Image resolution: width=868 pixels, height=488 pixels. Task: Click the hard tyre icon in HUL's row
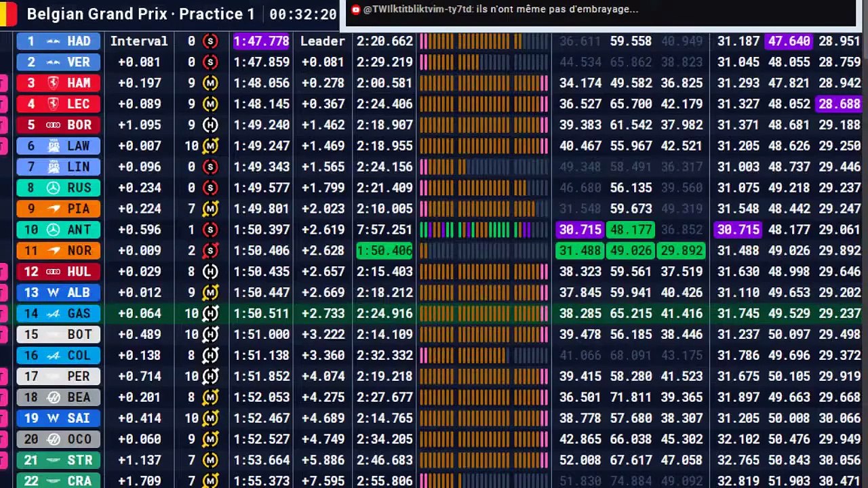[210, 272]
